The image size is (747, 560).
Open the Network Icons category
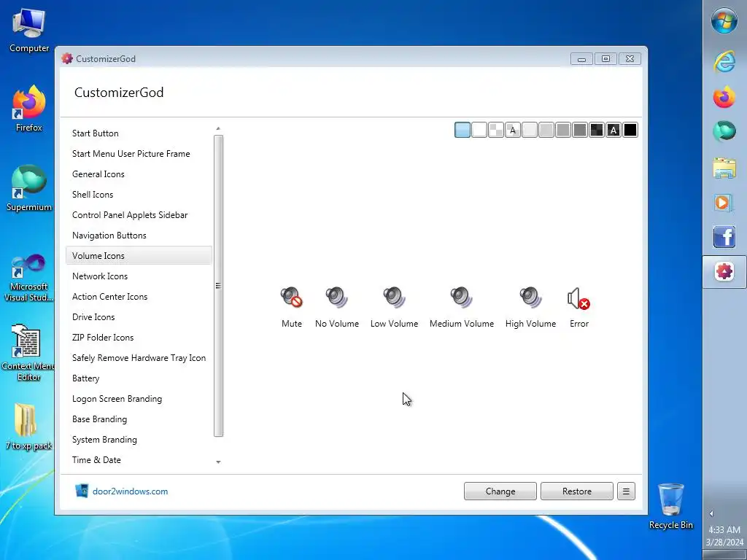(139, 276)
